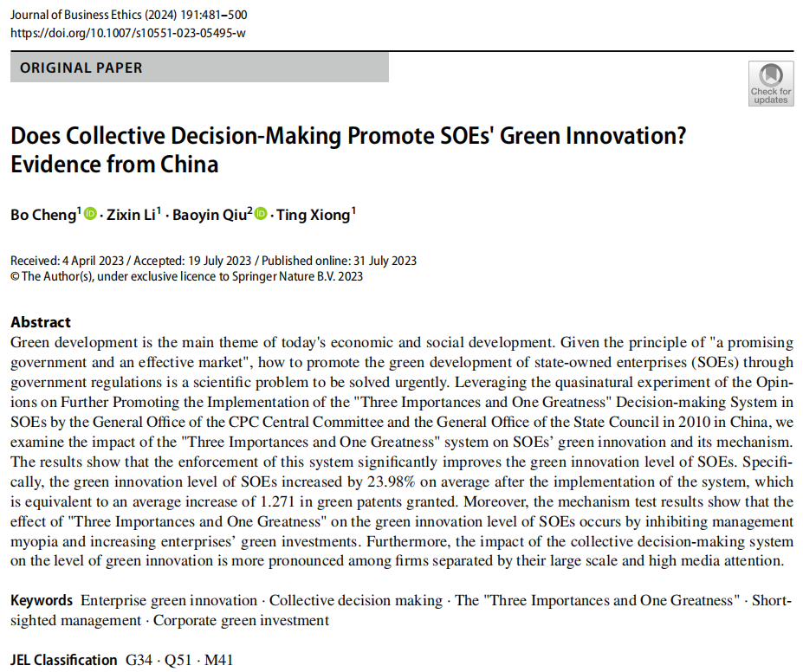Click the ORIGINAL PAPER section label
Image resolution: width=803 pixels, height=672 pixels.
coord(81,68)
